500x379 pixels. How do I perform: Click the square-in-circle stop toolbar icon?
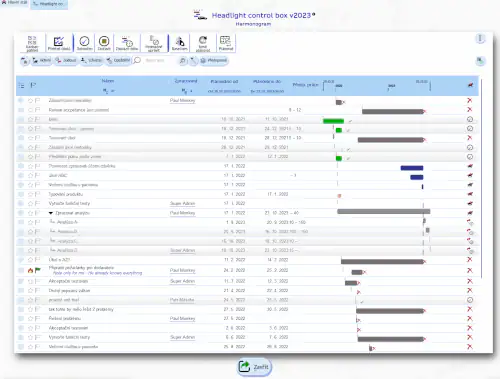click(x=104, y=43)
